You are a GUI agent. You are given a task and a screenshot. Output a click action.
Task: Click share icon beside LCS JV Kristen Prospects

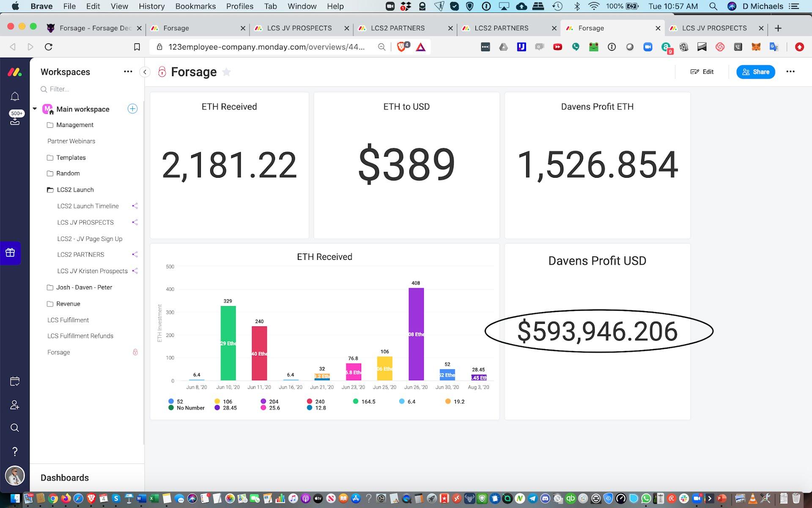pos(135,271)
